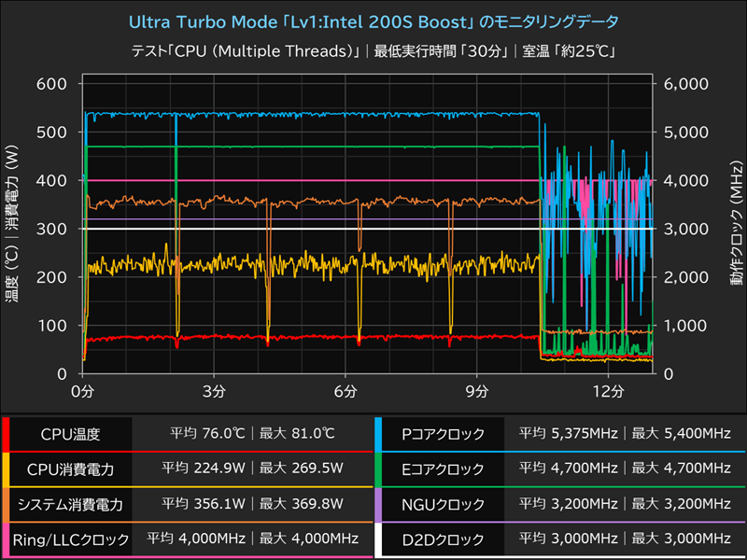The height and width of the screenshot is (560, 747).
Task: Select the orange システム消費電力 legend marker
Action: tap(7, 504)
